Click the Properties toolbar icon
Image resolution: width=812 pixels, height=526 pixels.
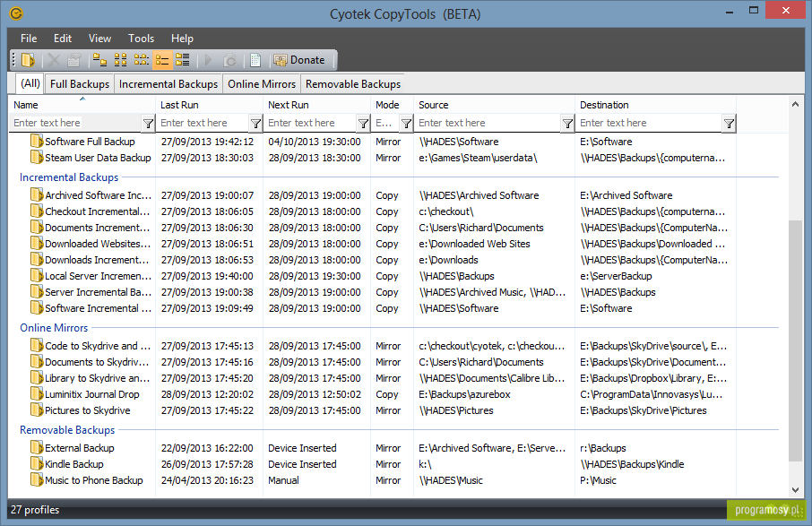click(73, 60)
